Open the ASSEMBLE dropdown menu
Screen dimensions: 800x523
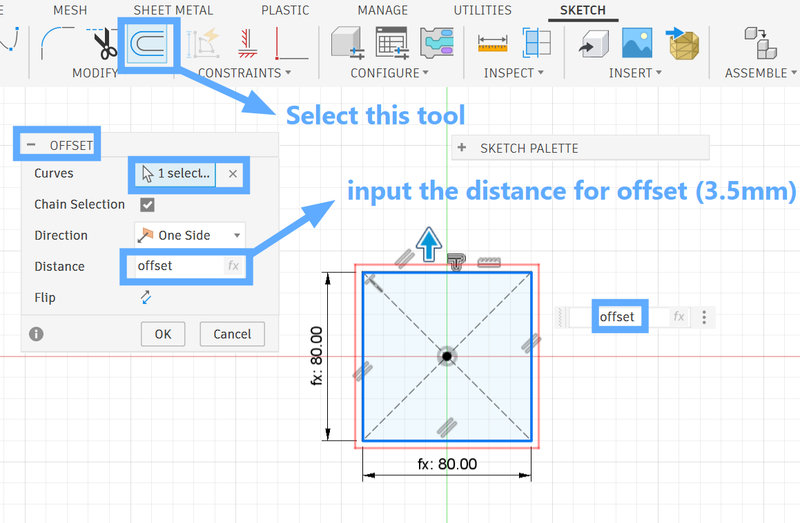pos(760,73)
